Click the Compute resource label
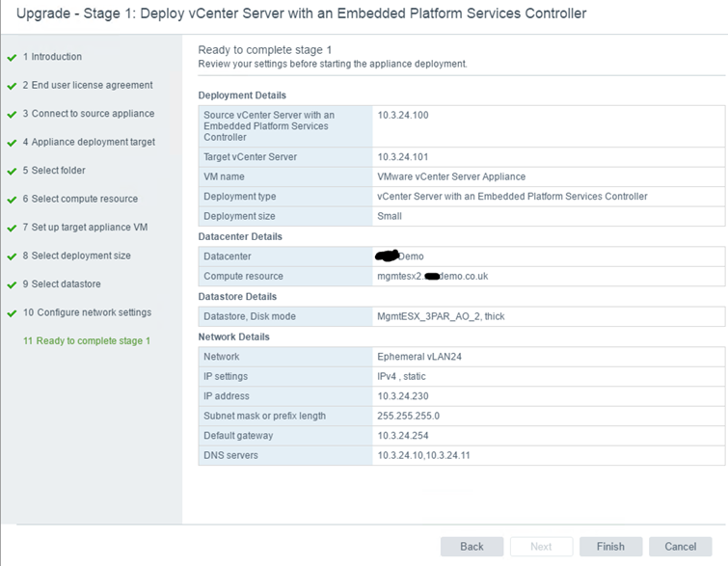Image resolution: width=728 pixels, height=566 pixels. click(243, 276)
